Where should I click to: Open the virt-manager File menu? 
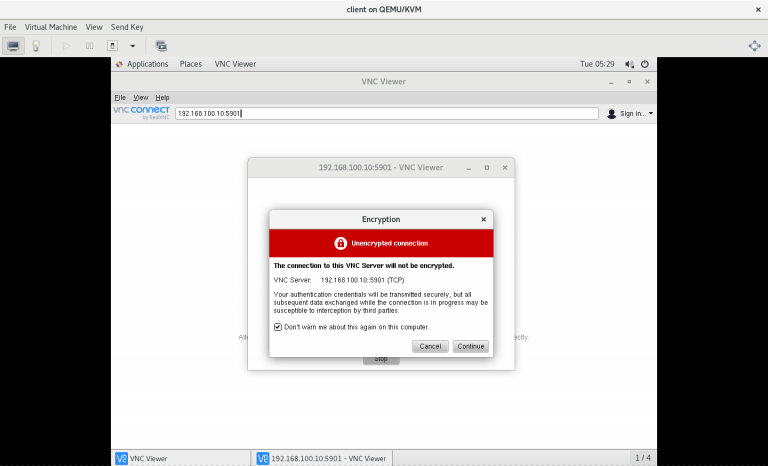point(10,27)
